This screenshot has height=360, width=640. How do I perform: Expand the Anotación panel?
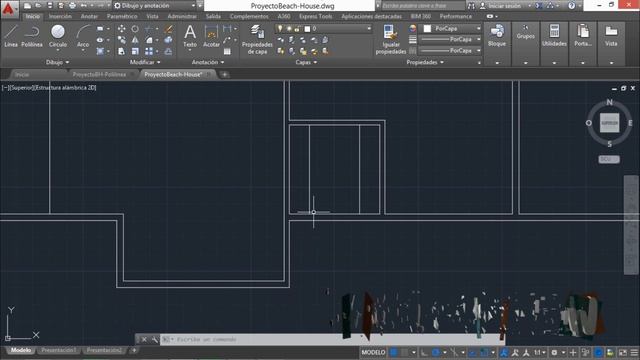pyautogui.click(x=208, y=62)
